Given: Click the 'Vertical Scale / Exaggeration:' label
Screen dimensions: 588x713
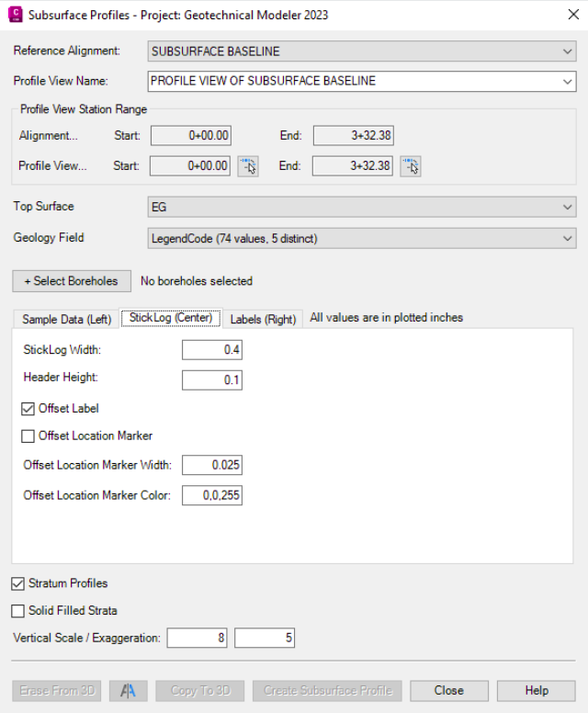Looking at the screenshot, I should coord(87,638).
